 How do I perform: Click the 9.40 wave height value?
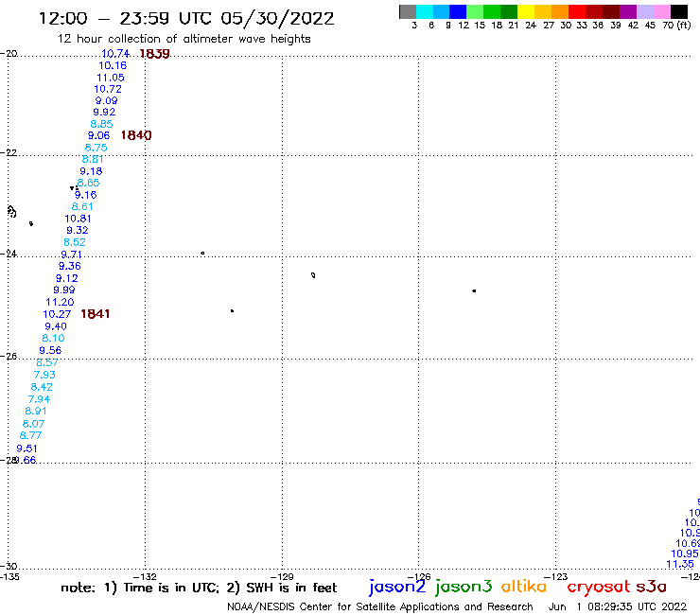56,326
